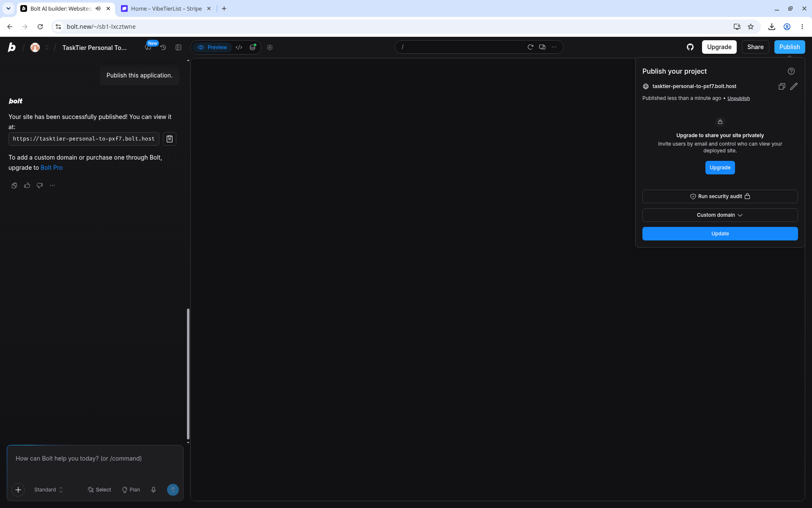Open chat history with New badge

coord(149,47)
